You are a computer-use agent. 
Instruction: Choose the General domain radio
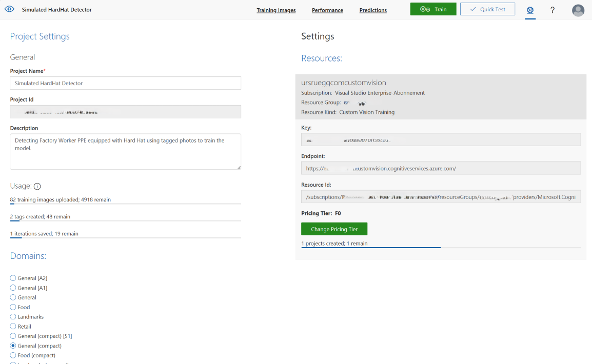point(13,297)
